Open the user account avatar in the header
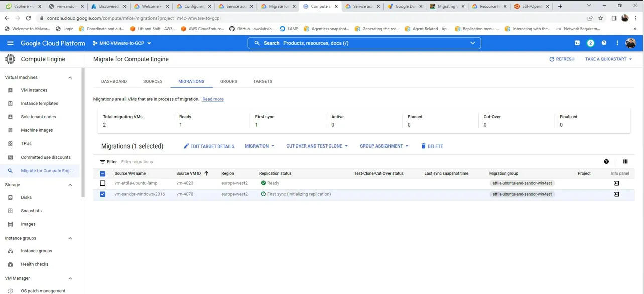Screen dimensions: 644x294 click(631, 43)
